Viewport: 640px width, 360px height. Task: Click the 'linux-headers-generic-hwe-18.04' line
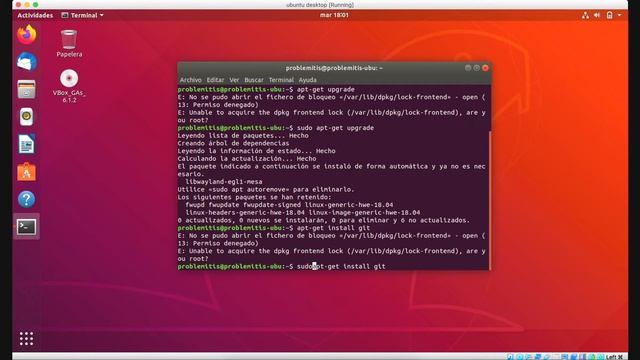[x=303, y=212]
